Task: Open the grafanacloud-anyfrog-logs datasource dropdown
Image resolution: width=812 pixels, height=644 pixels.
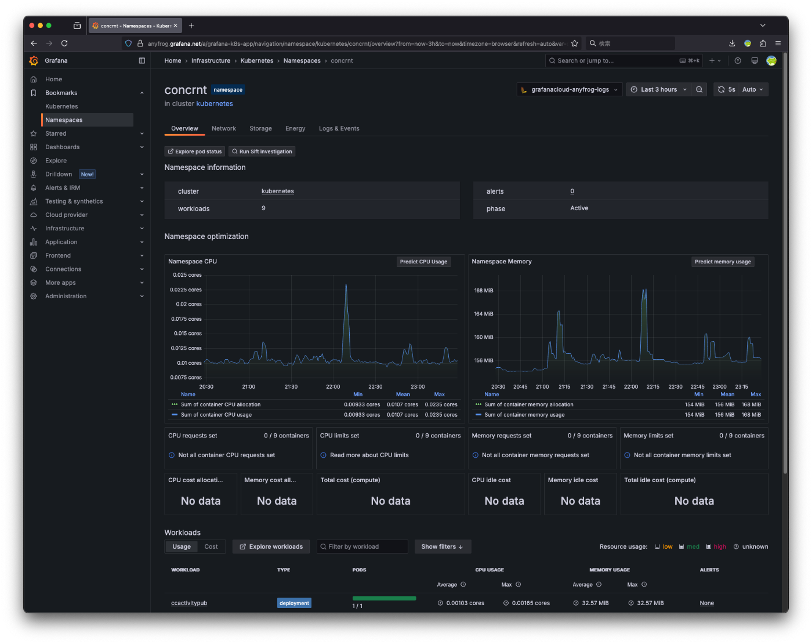Action: pos(570,89)
